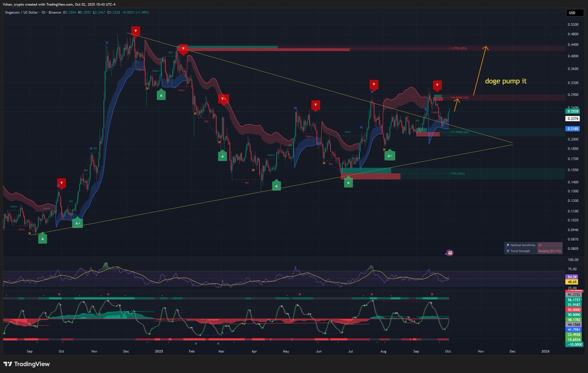Click the purple 54.39 RSI label
The width and height of the screenshot is (588, 373).
tap(571, 277)
